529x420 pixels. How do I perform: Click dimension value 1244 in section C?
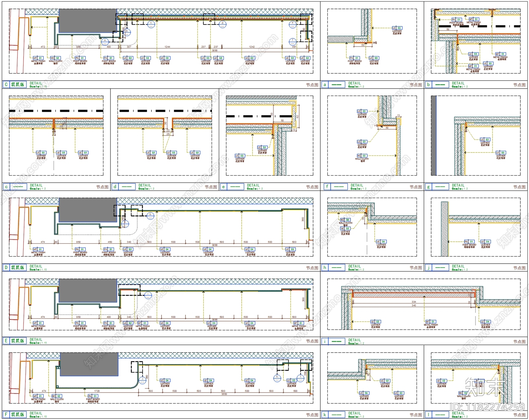(x=167, y=47)
